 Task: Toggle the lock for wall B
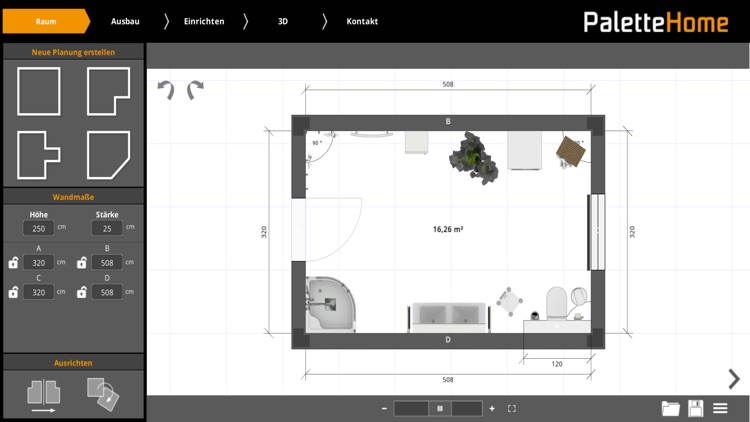click(x=82, y=262)
